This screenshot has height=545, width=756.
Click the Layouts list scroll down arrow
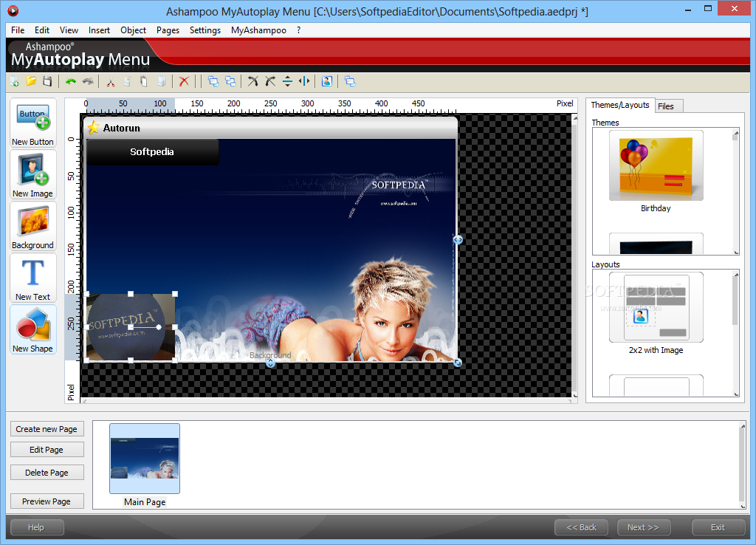pyautogui.click(x=736, y=394)
